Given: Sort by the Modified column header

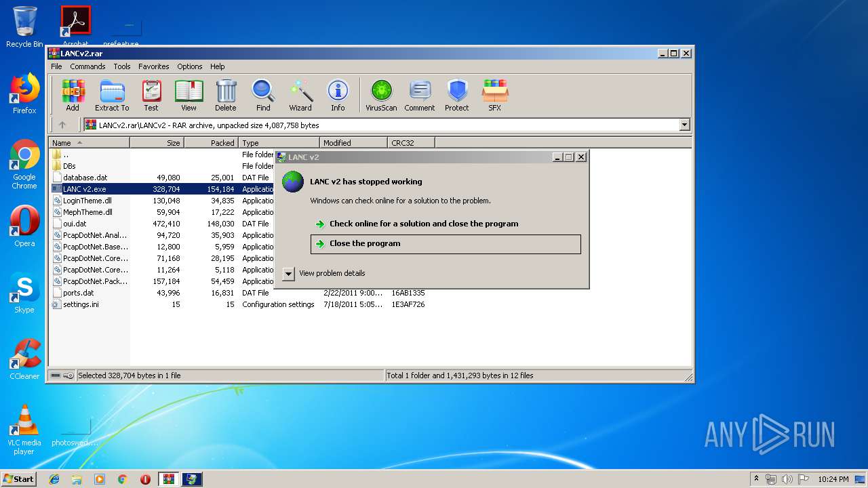Looking at the screenshot, I should [x=353, y=143].
